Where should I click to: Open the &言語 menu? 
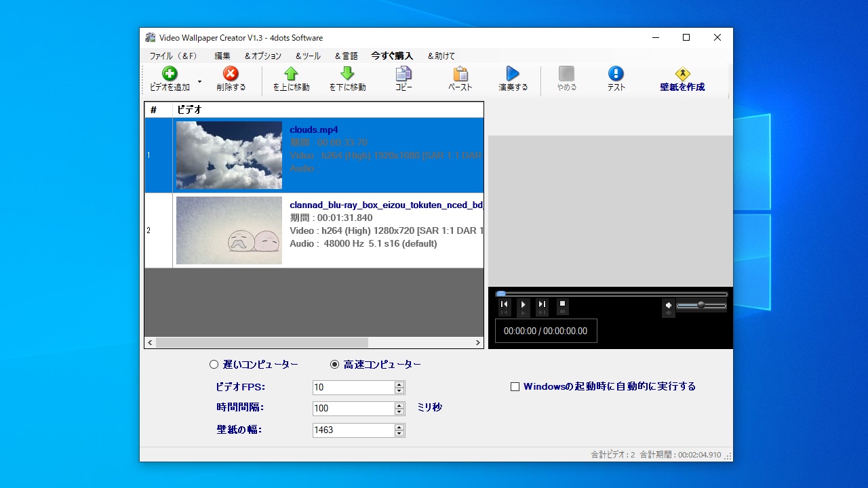346,56
